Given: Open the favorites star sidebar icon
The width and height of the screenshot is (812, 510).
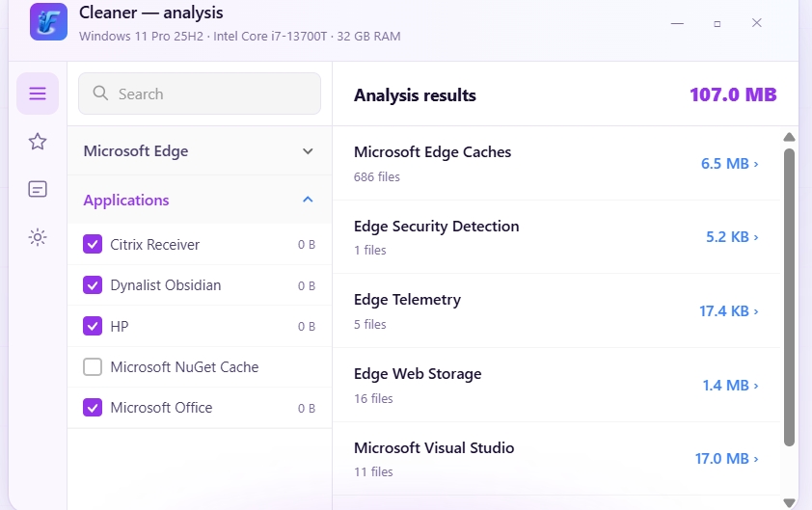Looking at the screenshot, I should point(38,142).
